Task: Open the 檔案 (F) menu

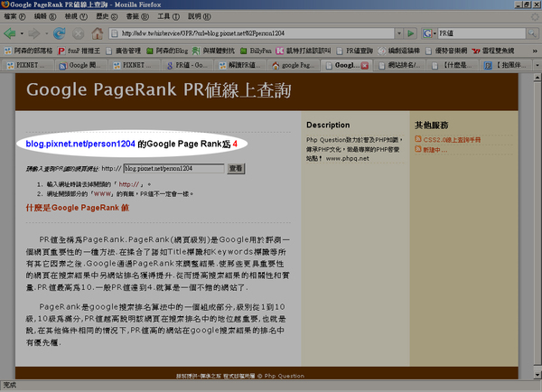Action: click(x=14, y=16)
